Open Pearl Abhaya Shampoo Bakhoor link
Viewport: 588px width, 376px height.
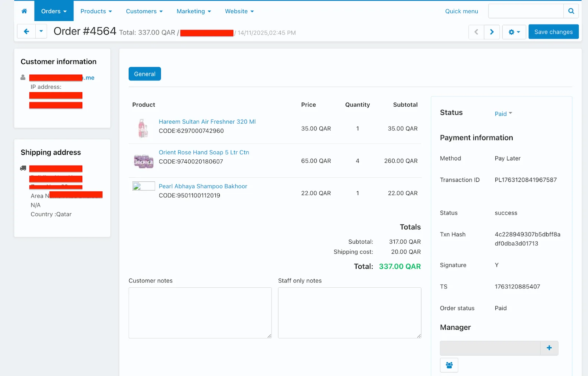click(203, 186)
